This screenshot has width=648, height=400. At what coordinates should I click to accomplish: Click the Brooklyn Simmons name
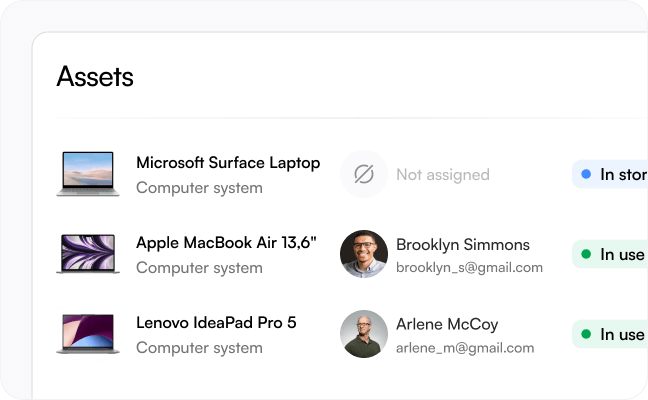463,245
